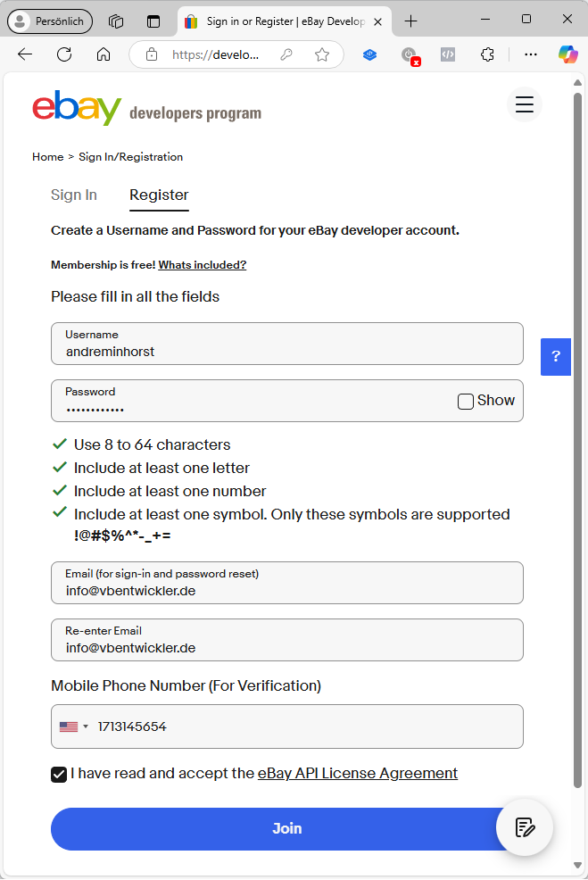Click the blocked-cookies shield icon

tap(410, 54)
